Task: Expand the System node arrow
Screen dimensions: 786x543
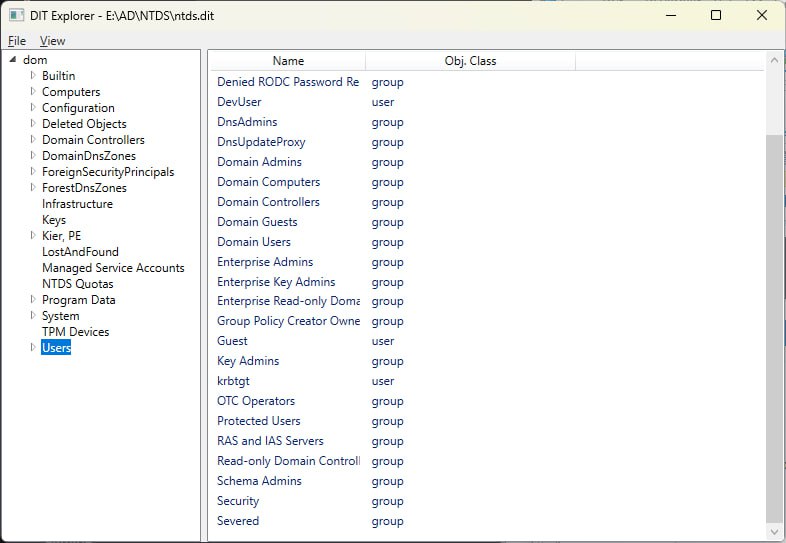Action: click(33, 315)
